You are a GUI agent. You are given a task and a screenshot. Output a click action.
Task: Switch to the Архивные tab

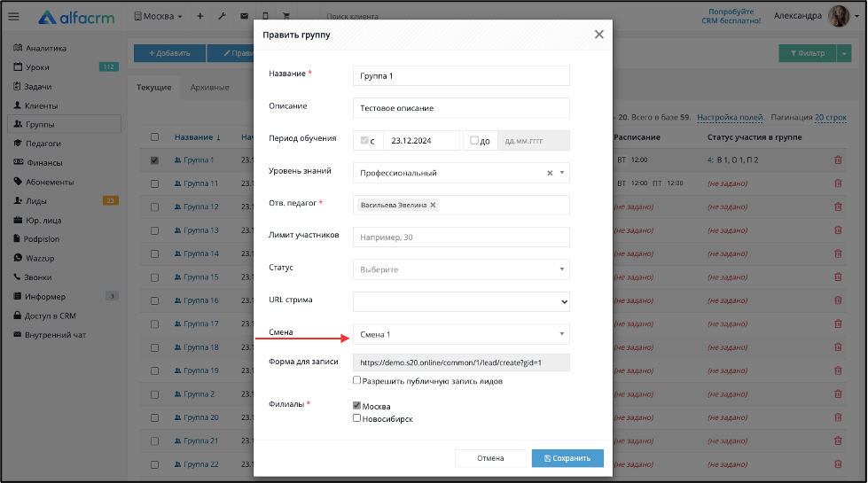209,88
